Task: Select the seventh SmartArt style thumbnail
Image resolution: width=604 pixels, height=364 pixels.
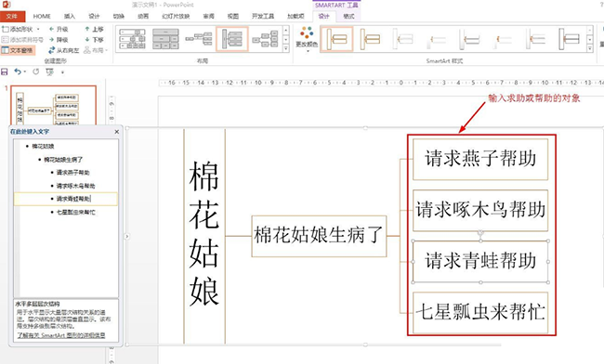Action: tap(536, 39)
